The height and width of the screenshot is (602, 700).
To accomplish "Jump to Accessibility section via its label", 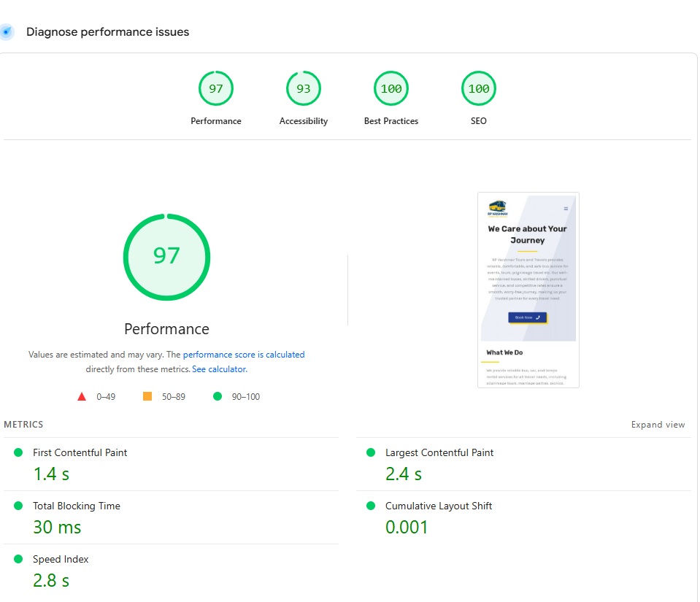I will (x=304, y=121).
